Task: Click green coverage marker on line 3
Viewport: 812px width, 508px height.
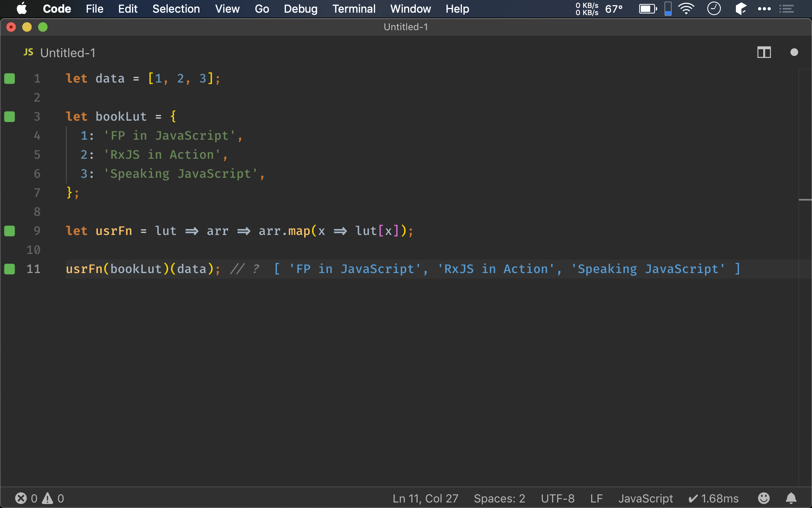Action: coord(10,117)
